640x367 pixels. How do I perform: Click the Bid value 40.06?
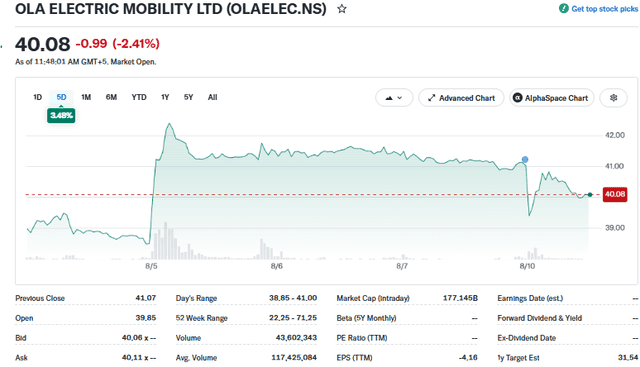point(139,338)
